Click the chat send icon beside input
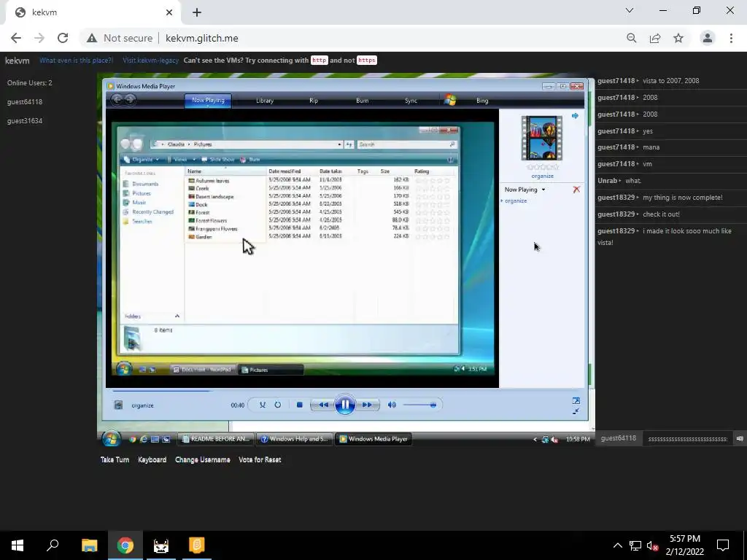The image size is (747, 560). click(x=740, y=438)
